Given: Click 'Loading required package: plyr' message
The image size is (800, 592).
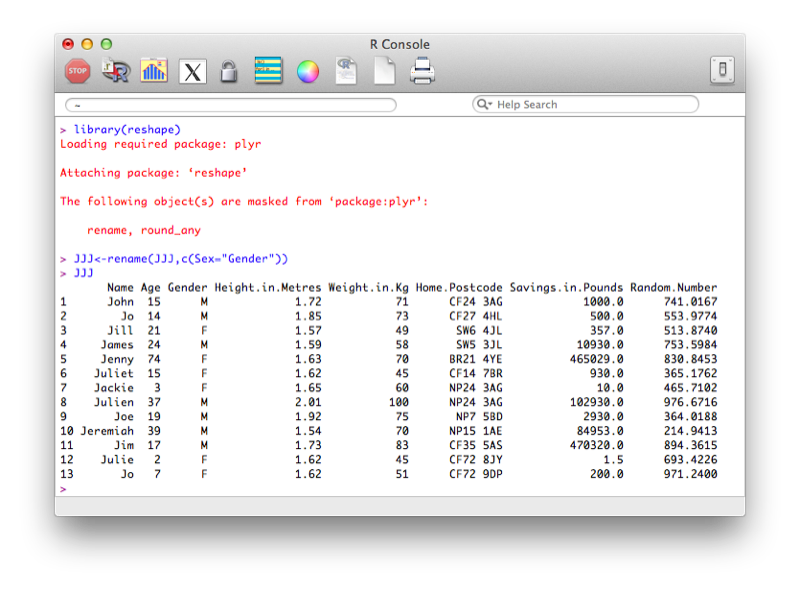Looking at the screenshot, I should click(161, 144).
